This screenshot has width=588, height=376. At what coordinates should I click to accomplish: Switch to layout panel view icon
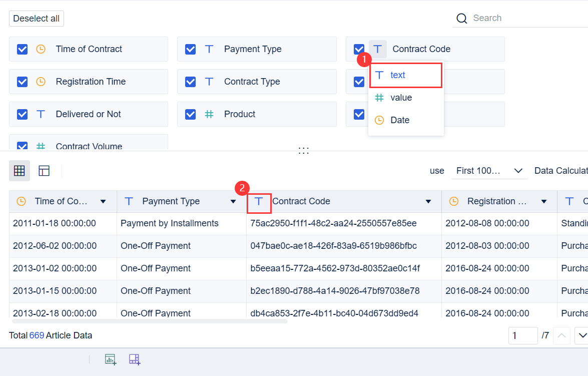point(44,171)
